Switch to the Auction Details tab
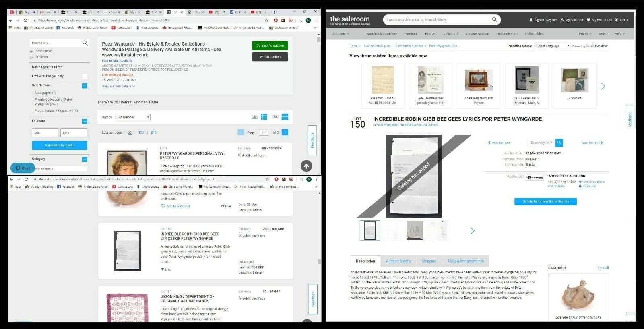Screen dimensions: 644x329 (x=398, y=261)
